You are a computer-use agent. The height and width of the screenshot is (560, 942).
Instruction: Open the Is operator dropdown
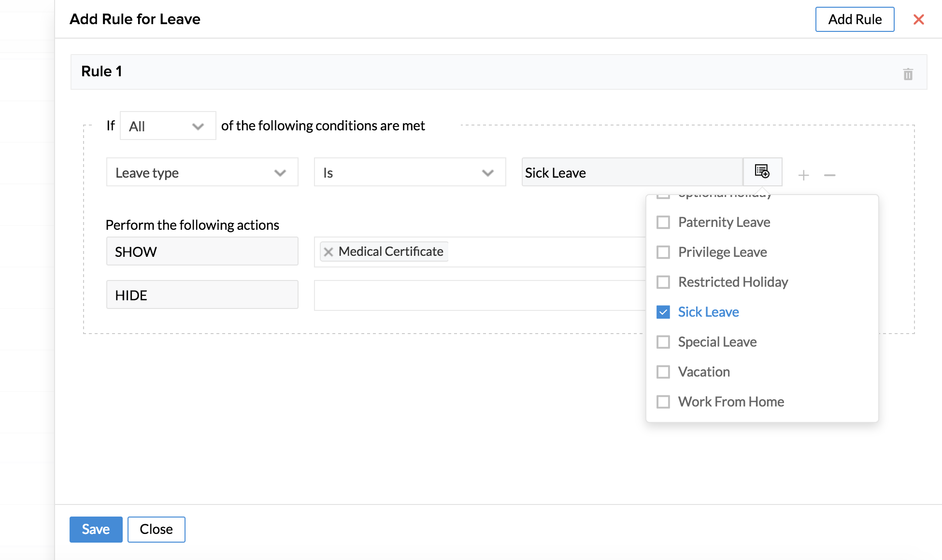tap(409, 172)
